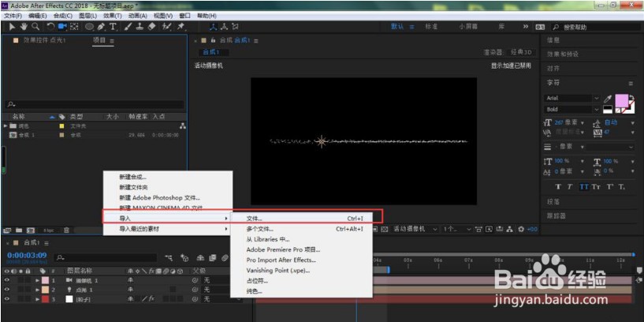
Task: Toggle Faux Italic style button
Action: point(570,187)
